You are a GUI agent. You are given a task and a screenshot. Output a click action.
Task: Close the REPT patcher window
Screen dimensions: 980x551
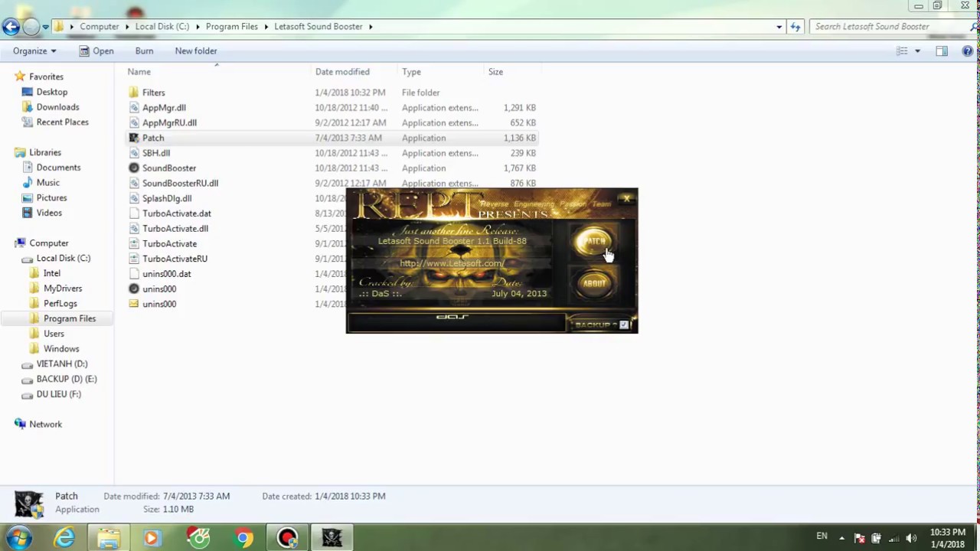[x=626, y=199]
